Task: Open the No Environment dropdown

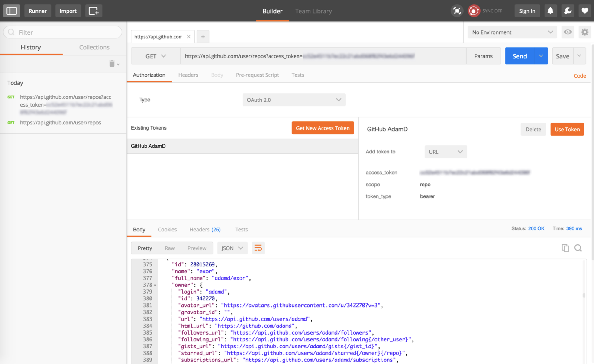Action: (x=512, y=32)
